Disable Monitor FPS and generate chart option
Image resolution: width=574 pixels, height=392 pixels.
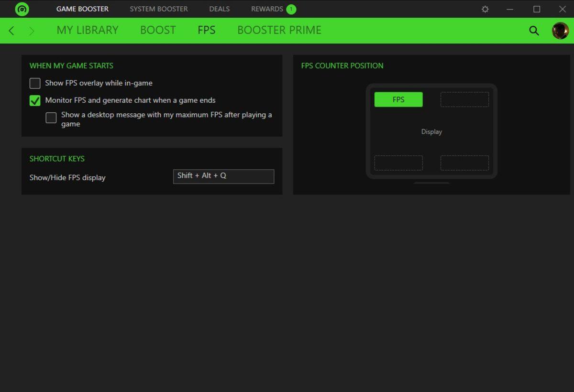click(34, 100)
